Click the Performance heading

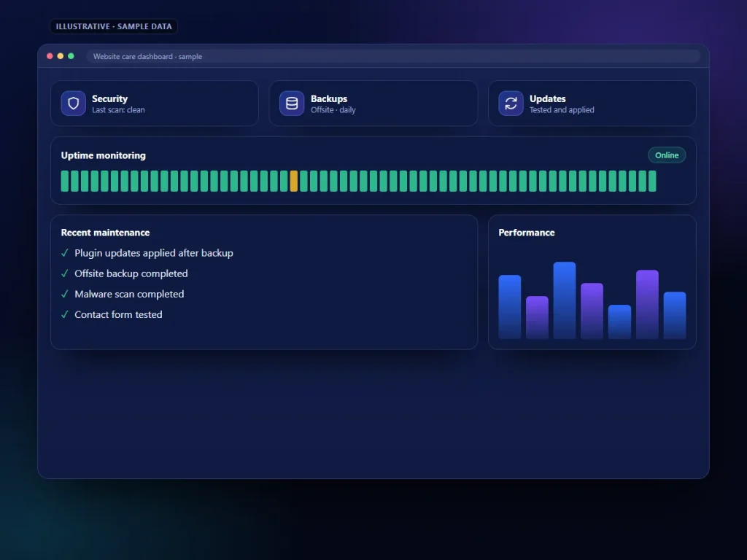point(527,233)
